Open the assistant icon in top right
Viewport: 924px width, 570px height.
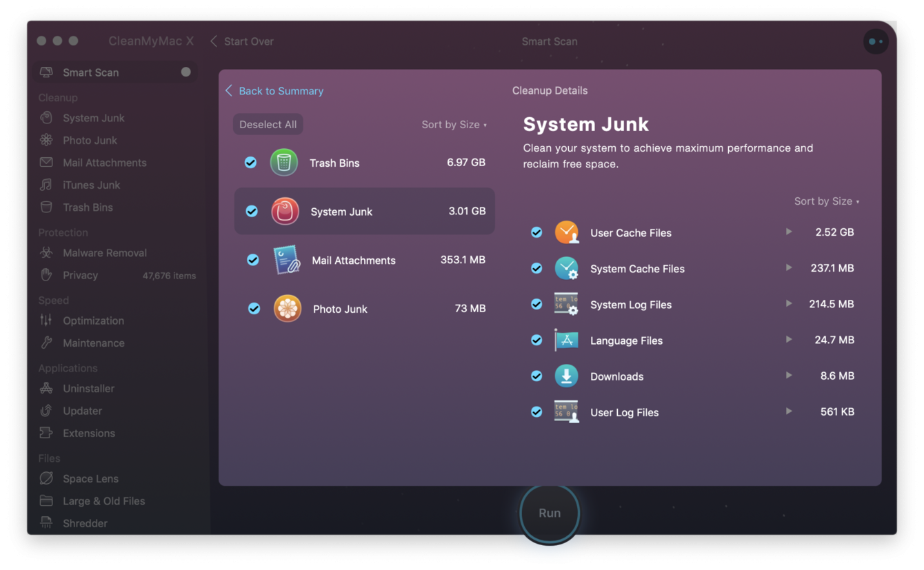coord(876,41)
